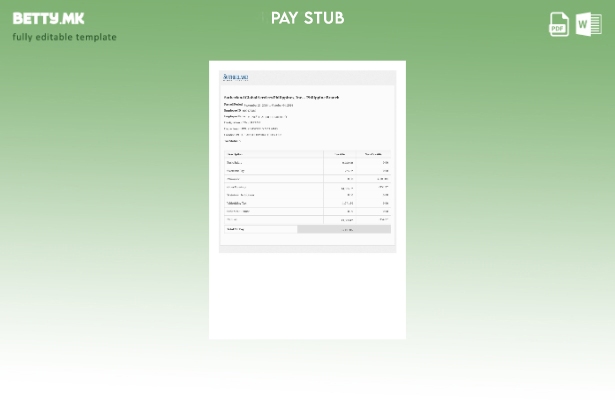Click the middle column header in the table
This screenshot has height=400, width=615.
click(340, 154)
